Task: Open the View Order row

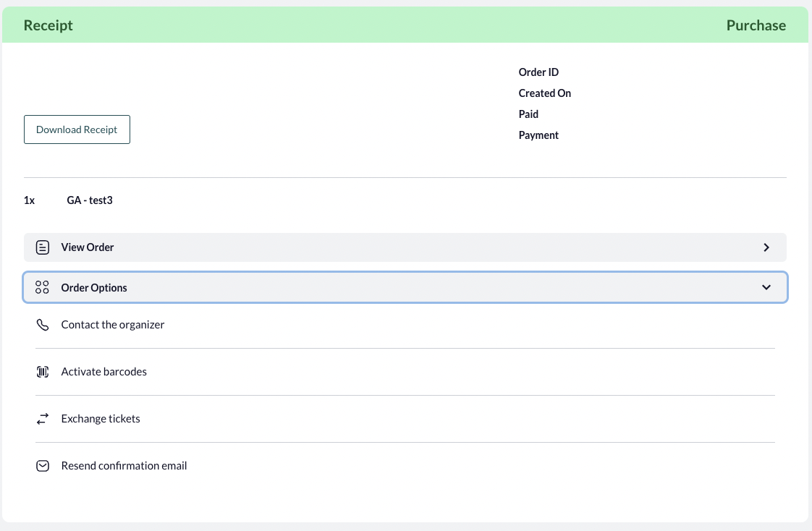Action: (x=405, y=247)
